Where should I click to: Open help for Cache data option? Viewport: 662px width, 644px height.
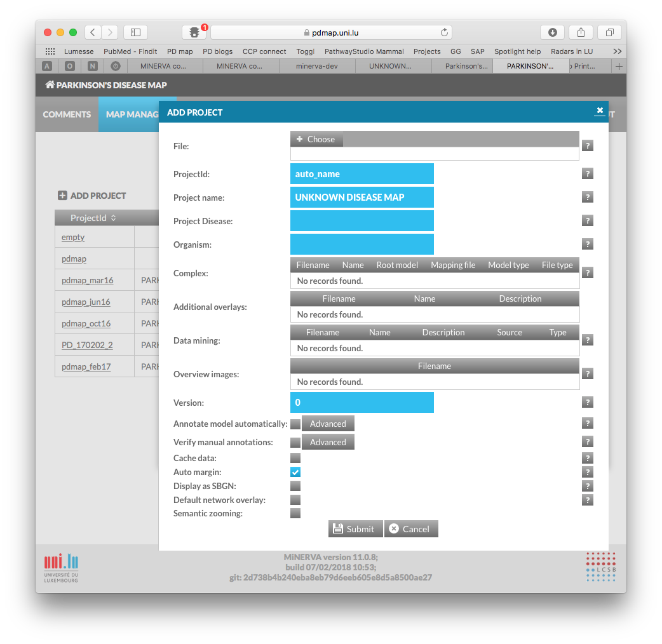[x=587, y=458]
